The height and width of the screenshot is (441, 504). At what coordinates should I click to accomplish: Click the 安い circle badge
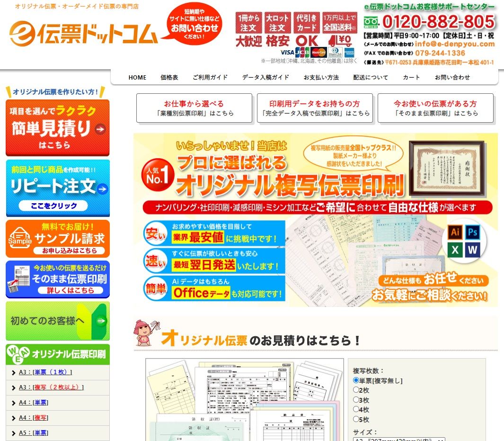[156, 233]
